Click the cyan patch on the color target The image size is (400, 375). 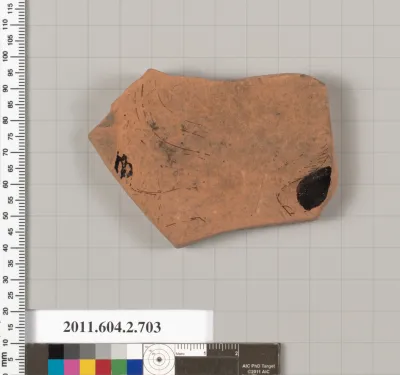tap(56, 367)
